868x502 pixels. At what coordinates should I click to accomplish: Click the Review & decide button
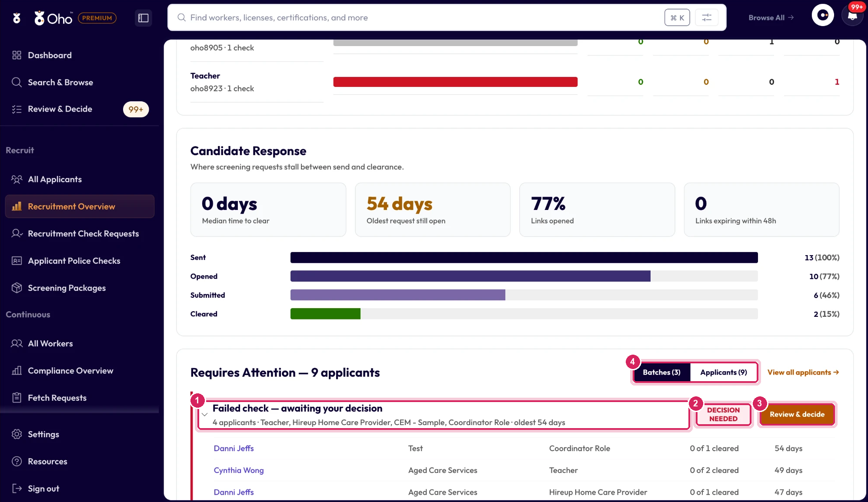(797, 414)
